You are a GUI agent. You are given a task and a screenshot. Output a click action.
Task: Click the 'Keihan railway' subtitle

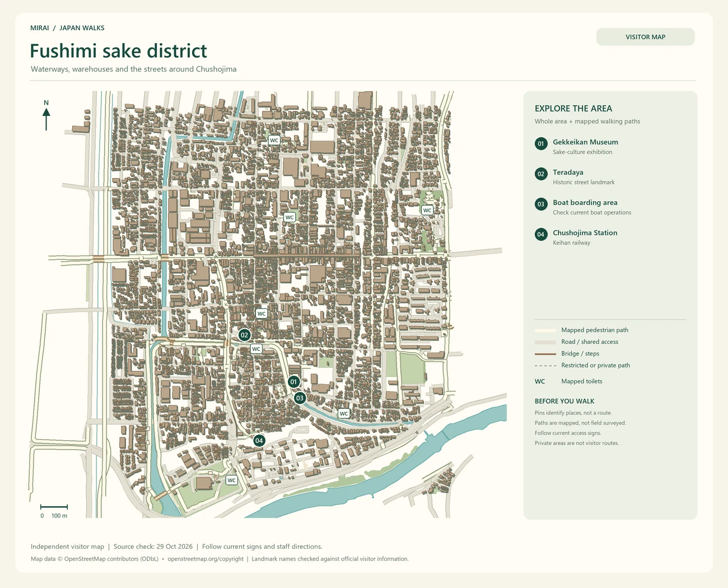[x=571, y=243]
